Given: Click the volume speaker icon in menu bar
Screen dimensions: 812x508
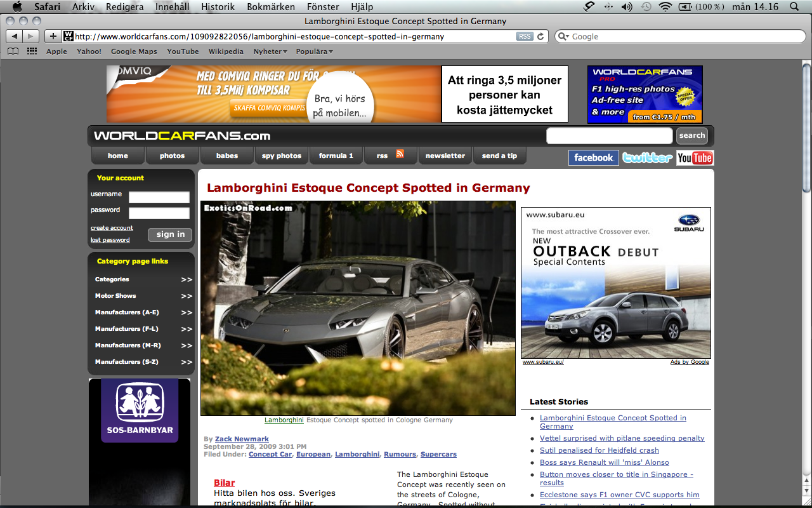Looking at the screenshot, I should tap(627, 7).
